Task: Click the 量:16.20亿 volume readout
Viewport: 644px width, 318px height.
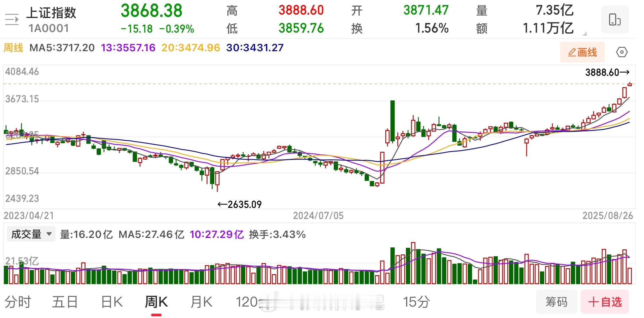Action: tap(86, 234)
